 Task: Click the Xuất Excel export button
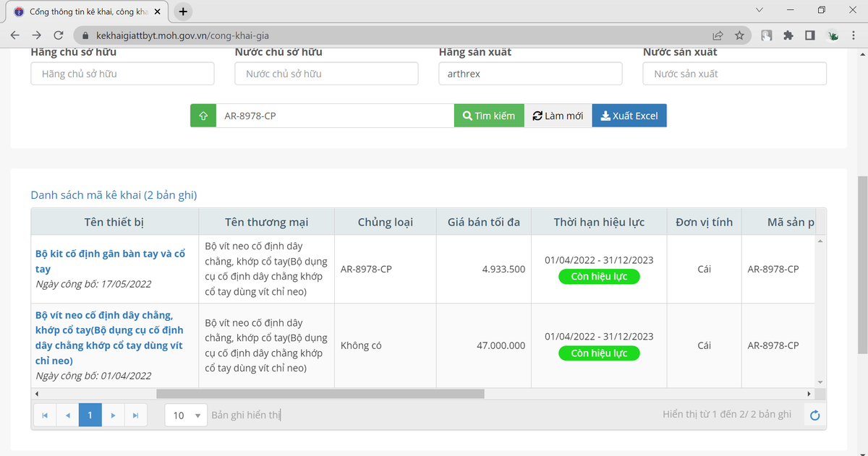(629, 116)
